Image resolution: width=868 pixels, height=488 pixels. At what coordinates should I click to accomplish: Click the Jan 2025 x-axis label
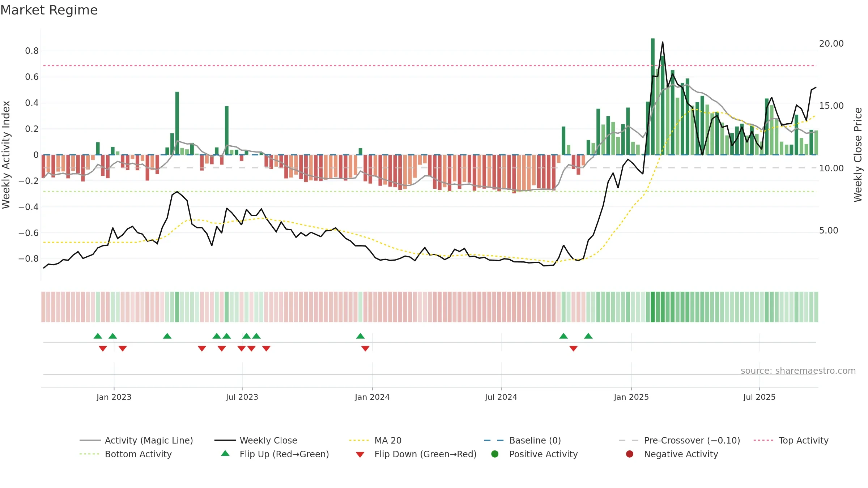(x=631, y=397)
